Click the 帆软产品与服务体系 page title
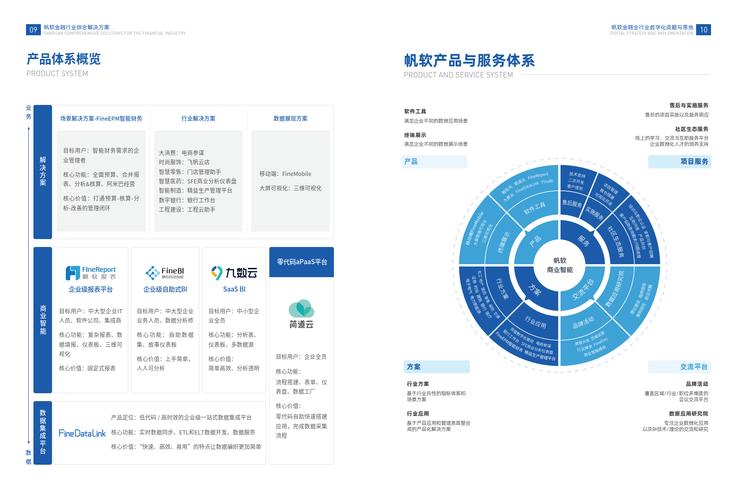737x500 pixels. coord(469,61)
